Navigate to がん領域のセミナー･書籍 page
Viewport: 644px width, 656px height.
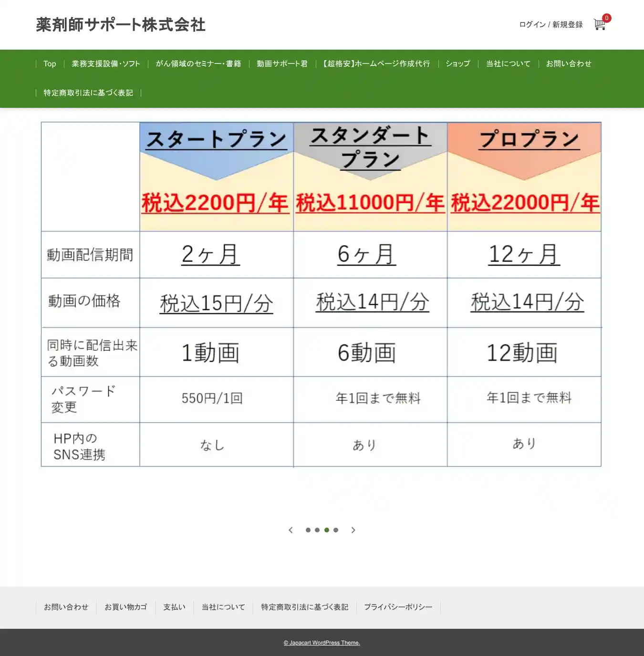[x=198, y=64]
